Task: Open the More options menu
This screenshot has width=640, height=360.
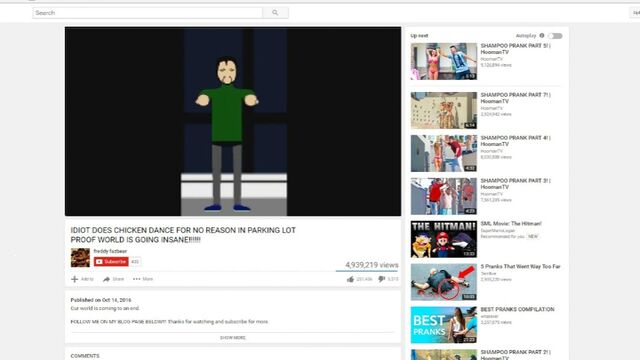Action: 143,279
